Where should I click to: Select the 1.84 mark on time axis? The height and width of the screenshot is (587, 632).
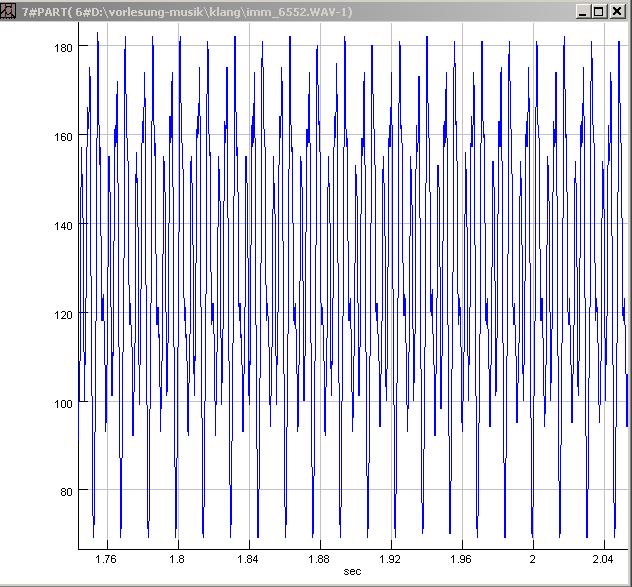[247, 558]
